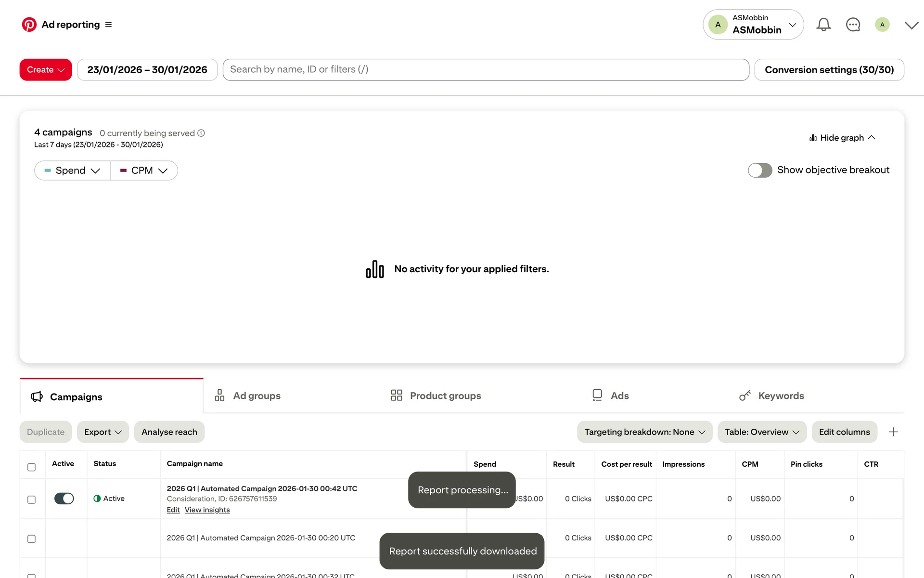
Task: Open the Export dropdown
Action: (103, 432)
